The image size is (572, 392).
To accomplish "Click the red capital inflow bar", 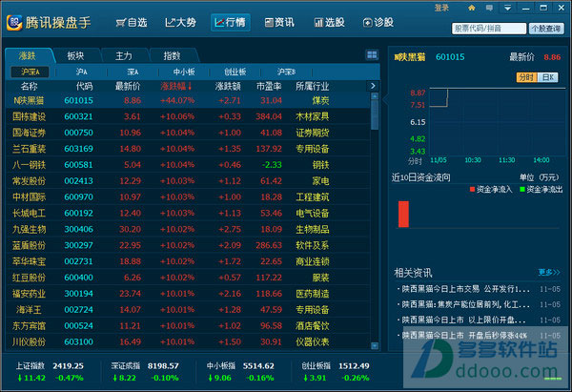I will point(403,214).
